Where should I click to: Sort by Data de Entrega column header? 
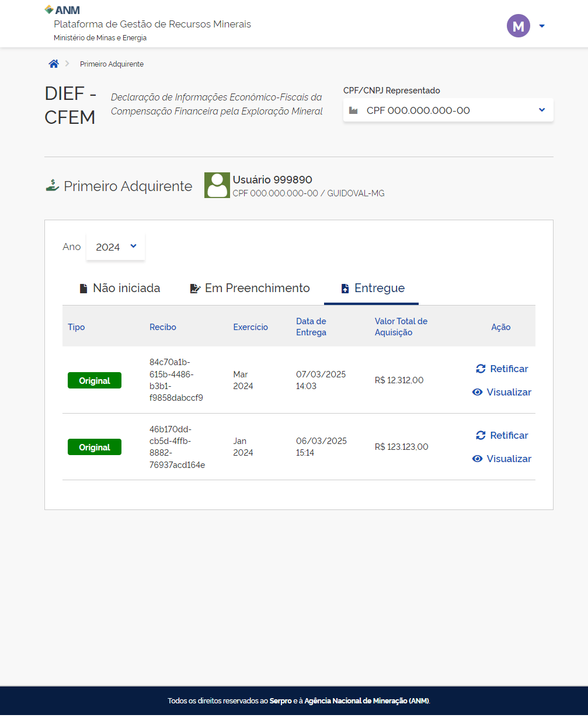[x=311, y=327]
